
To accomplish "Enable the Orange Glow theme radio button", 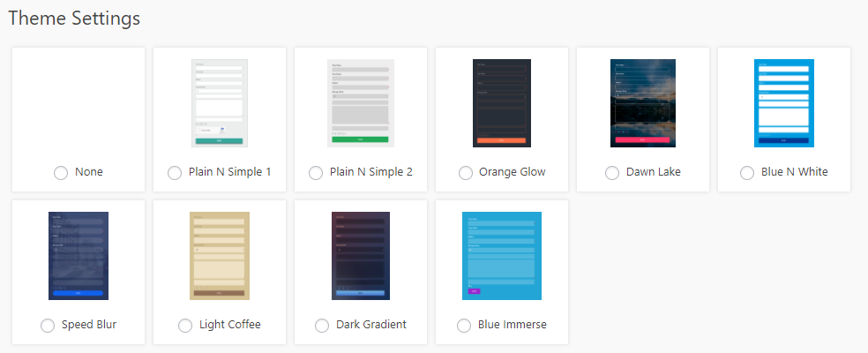I will click(x=466, y=173).
